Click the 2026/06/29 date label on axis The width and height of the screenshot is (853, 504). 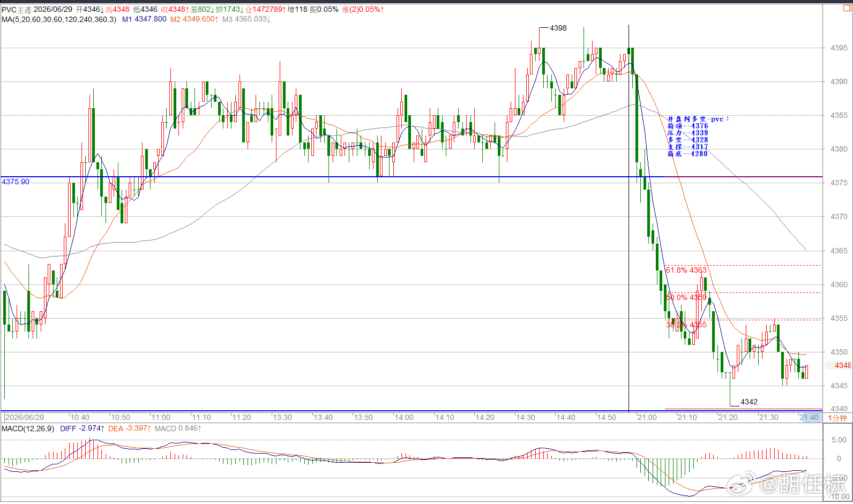pos(25,417)
